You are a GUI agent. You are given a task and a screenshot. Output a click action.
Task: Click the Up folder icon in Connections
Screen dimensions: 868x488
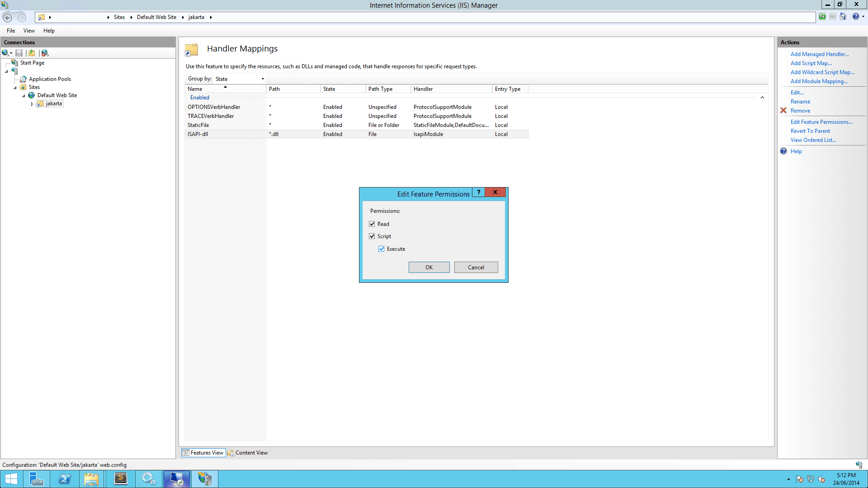pyautogui.click(x=32, y=53)
